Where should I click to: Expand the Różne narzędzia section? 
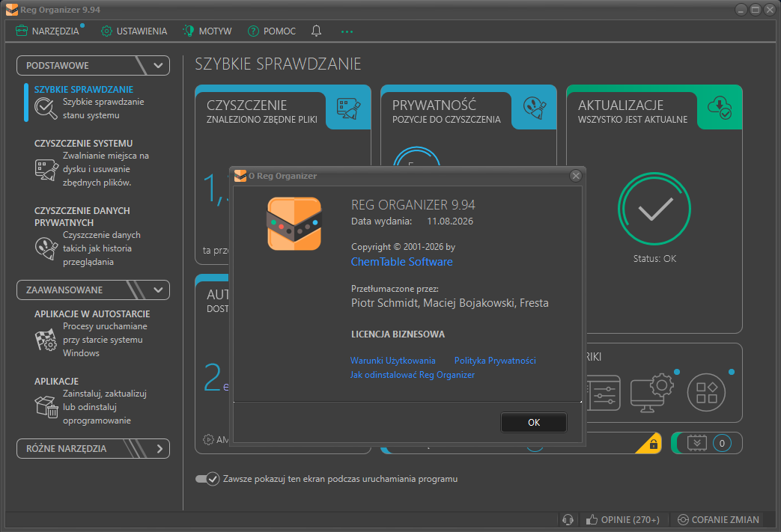coord(93,448)
